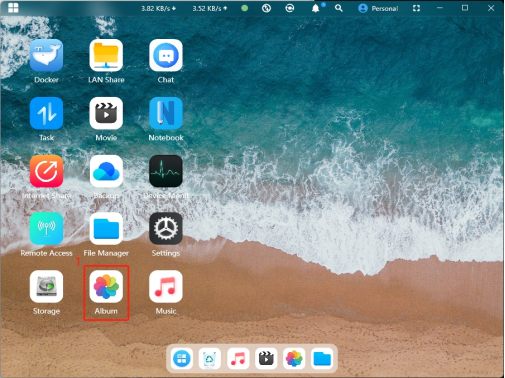
Task: Launch LAN Share
Action: [x=106, y=55]
